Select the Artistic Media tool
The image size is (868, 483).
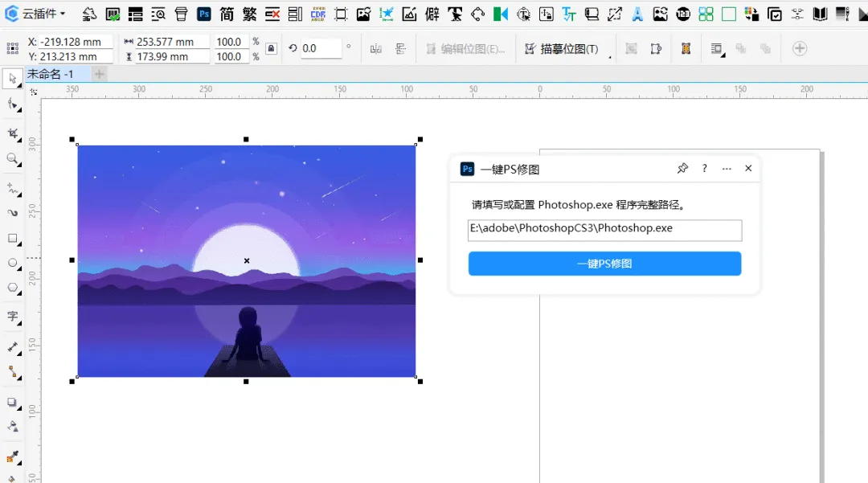13,213
